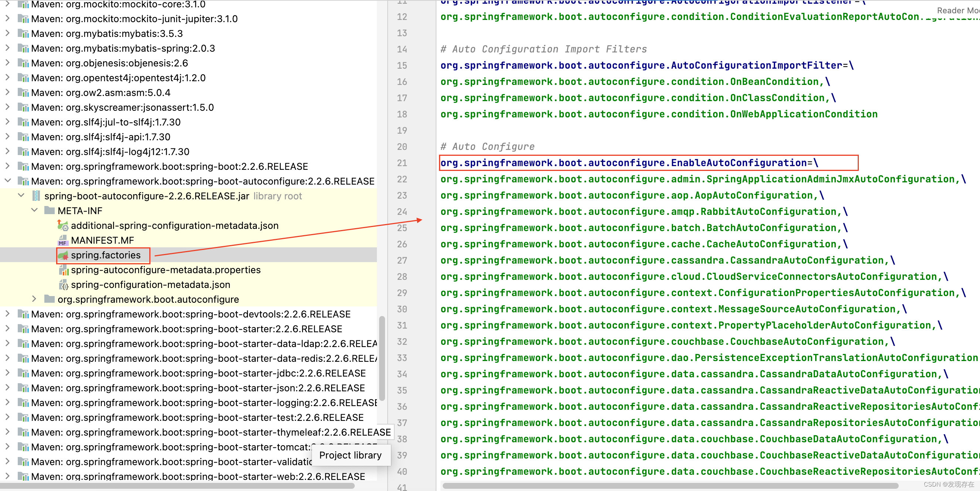Click library icon for opentest4j:1.2.0
Image resolution: width=980 pixels, height=491 pixels.
(x=23, y=78)
